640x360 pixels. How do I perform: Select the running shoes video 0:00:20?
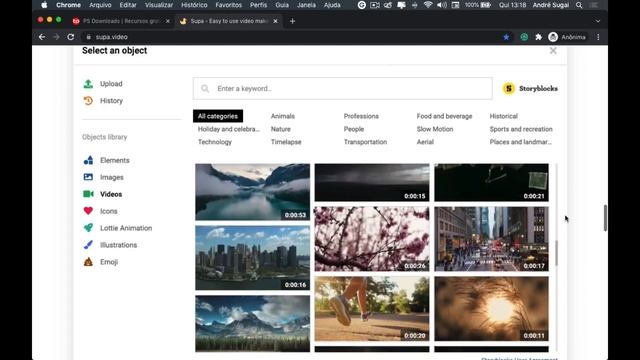(x=372, y=309)
